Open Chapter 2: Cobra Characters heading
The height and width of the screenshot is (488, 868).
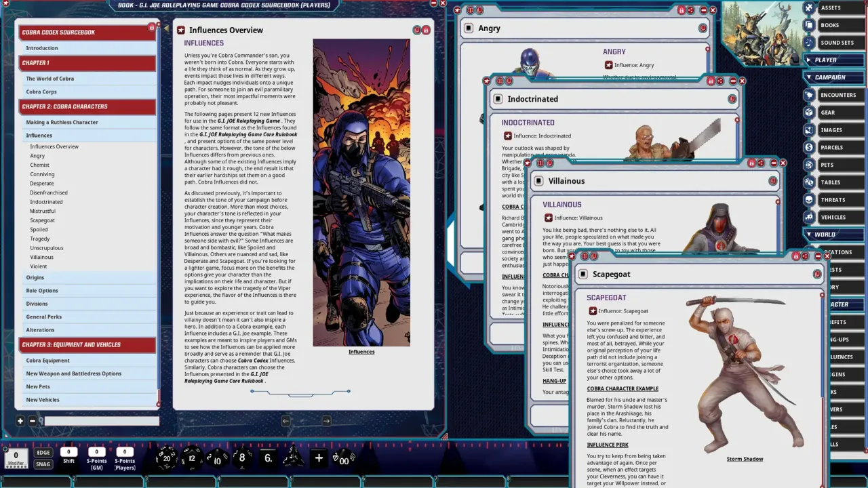[87, 106]
